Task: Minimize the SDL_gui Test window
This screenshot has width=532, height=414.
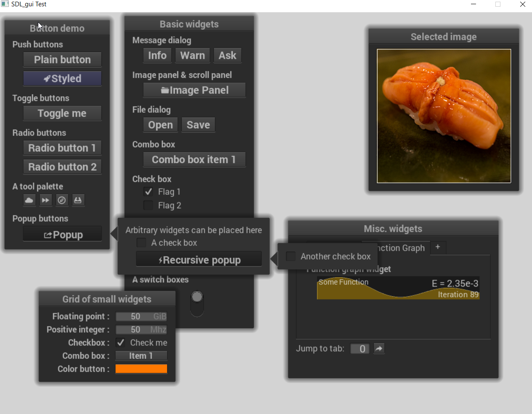Action: (x=473, y=4)
